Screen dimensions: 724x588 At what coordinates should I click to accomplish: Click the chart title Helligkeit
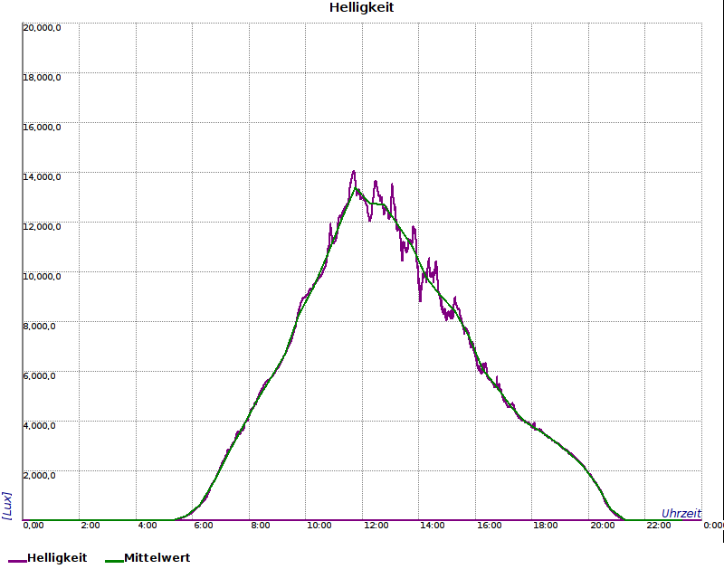point(361,7)
